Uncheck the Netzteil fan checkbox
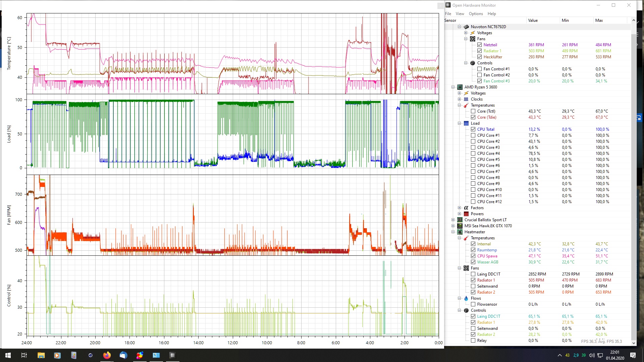The height and width of the screenshot is (362, 644). 480,45
